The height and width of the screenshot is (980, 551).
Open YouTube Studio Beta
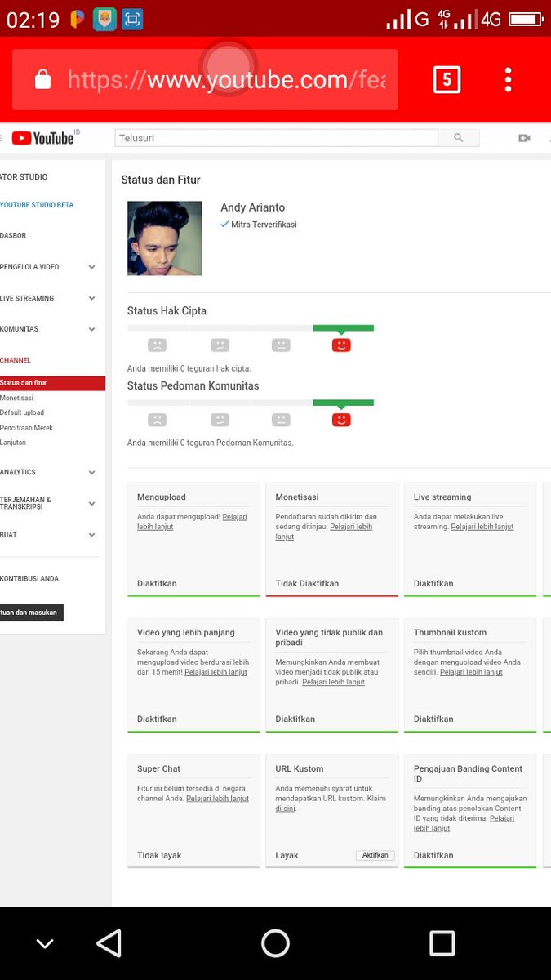tap(37, 205)
